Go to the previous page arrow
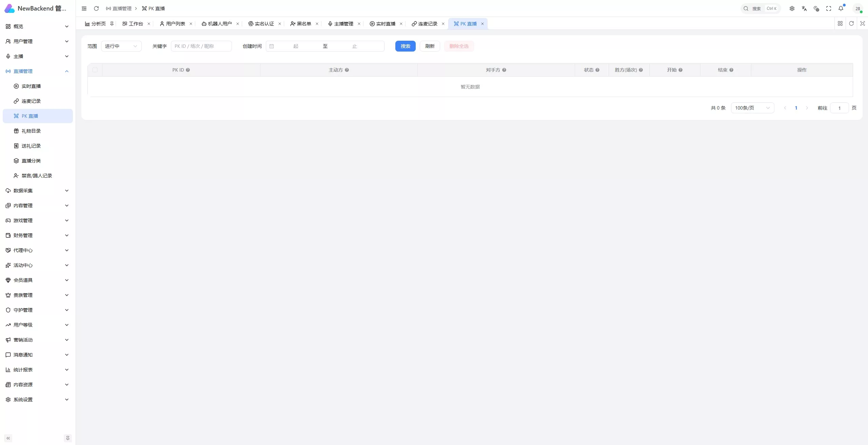This screenshot has height=445, width=868. (785, 108)
